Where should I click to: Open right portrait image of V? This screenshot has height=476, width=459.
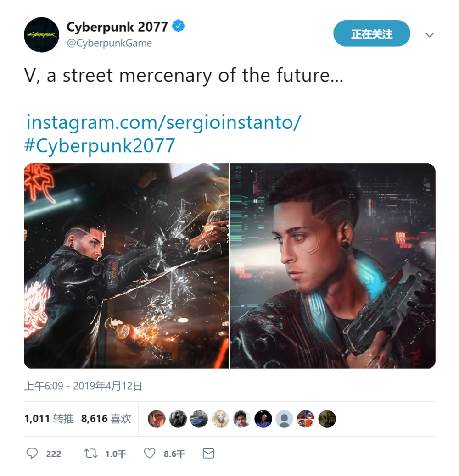tap(333, 266)
